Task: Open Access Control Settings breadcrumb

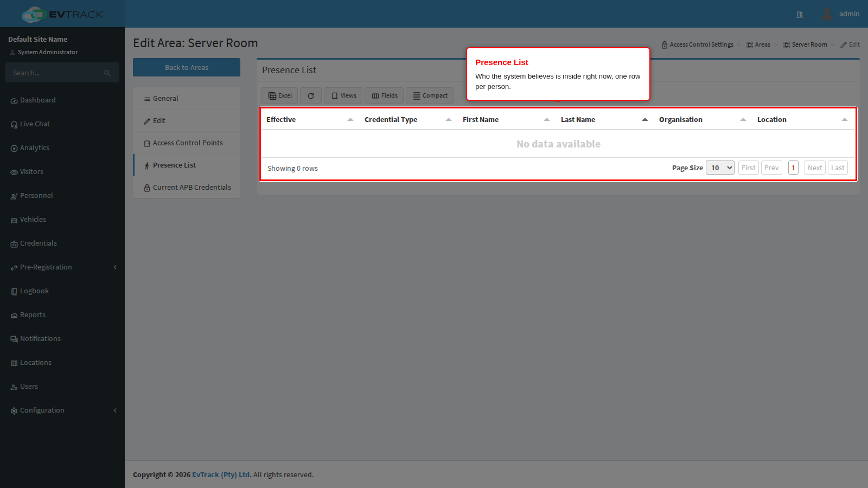Action: 698,44
